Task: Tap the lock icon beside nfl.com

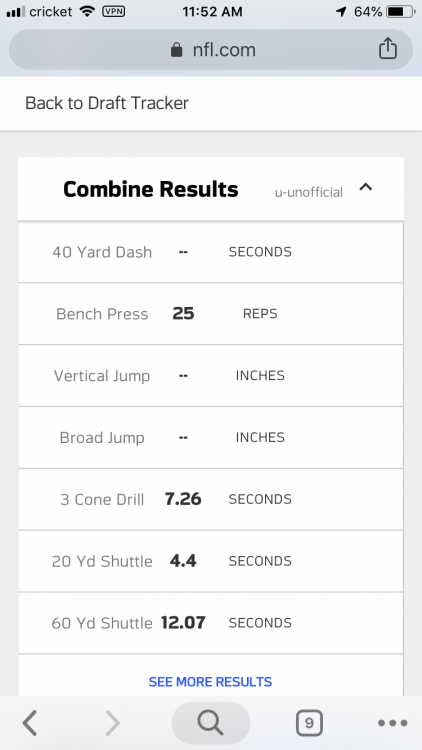Action: point(177,50)
